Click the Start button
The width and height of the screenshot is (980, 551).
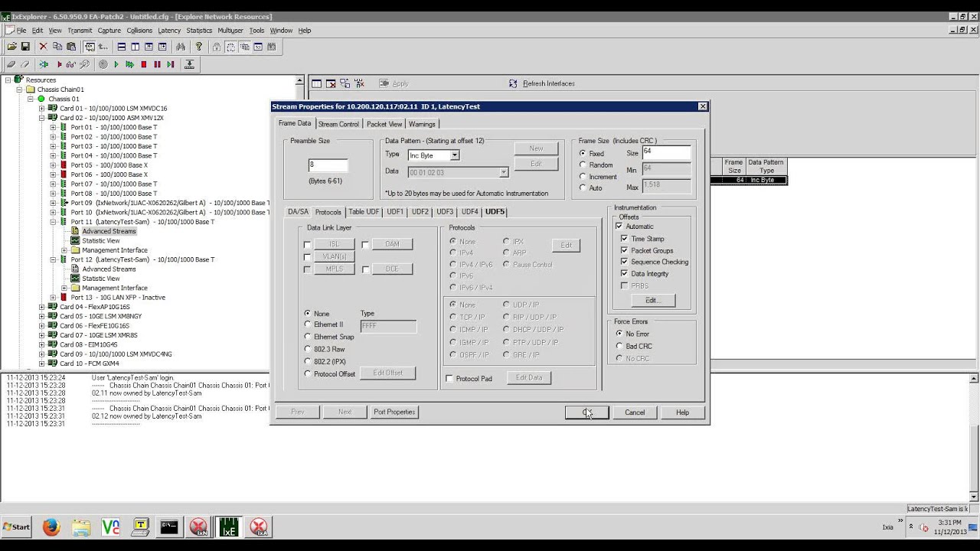click(17, 527)
